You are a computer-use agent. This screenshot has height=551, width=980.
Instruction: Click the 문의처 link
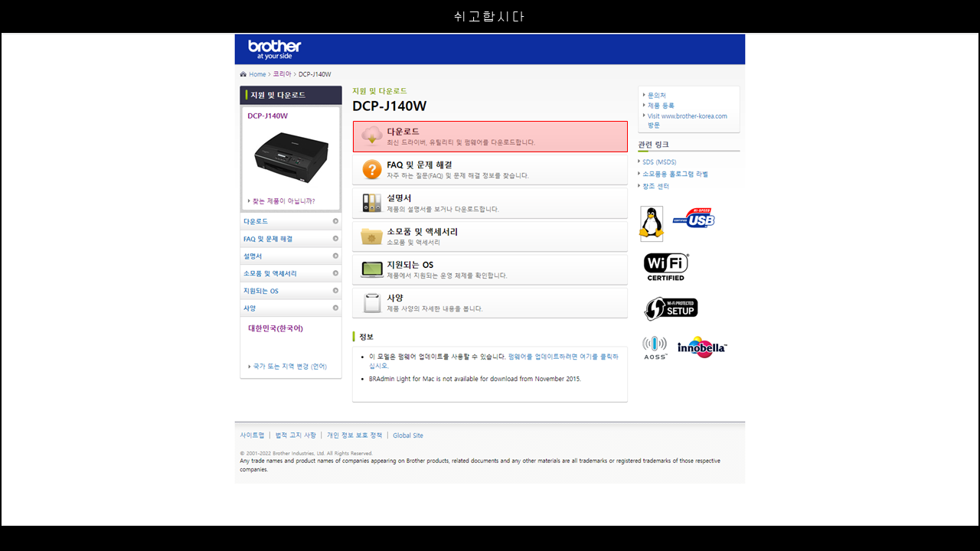pyautogui.click(x=657, y=96)
